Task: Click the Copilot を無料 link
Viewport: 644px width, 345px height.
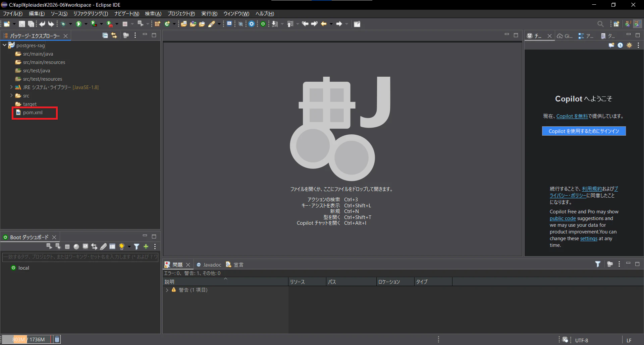Action: (572, 116)
